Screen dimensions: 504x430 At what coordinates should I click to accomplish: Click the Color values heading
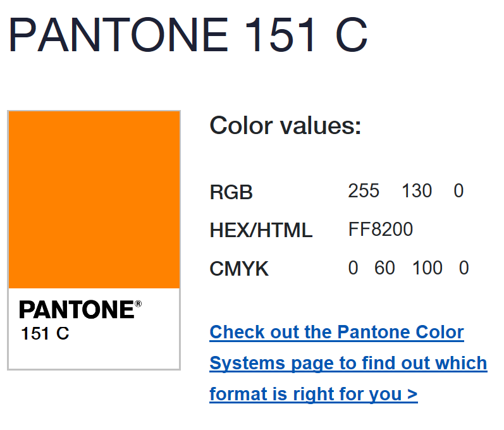tap(285, 126)
